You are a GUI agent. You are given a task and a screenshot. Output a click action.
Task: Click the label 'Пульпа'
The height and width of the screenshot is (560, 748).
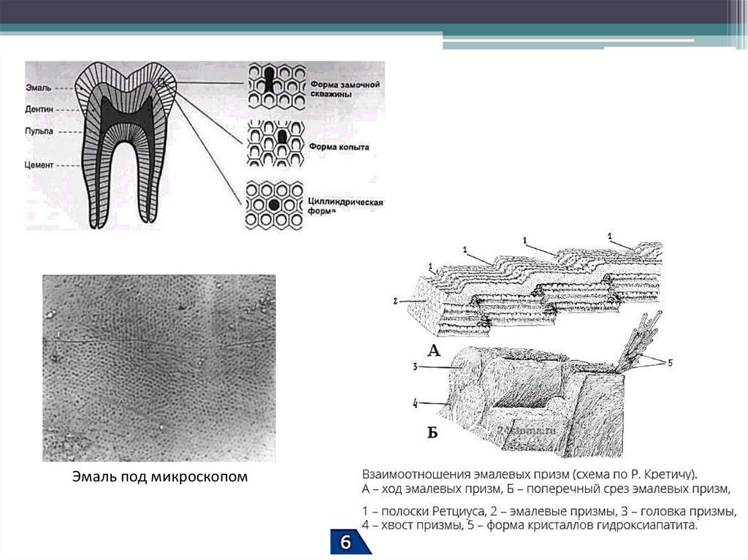39,131
